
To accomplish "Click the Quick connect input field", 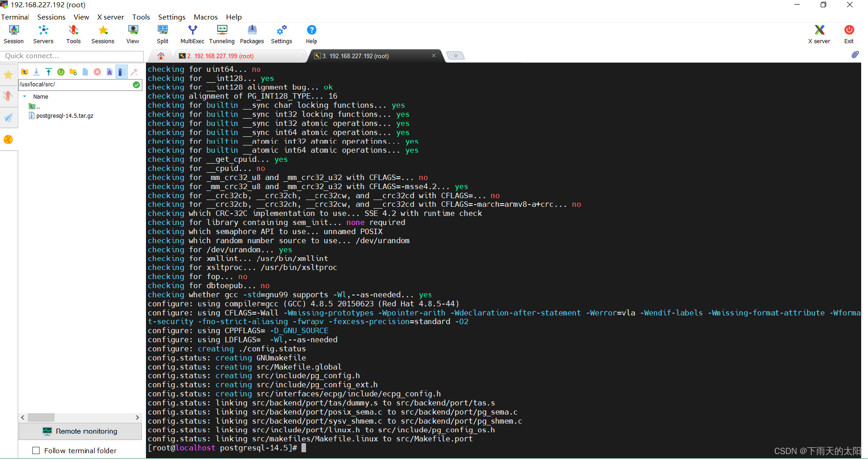I will pos(72,56).
